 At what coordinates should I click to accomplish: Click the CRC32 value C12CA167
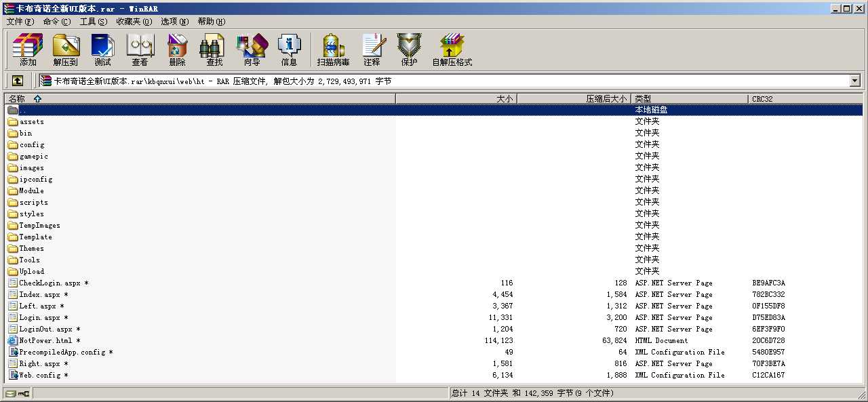click(768, 375)
